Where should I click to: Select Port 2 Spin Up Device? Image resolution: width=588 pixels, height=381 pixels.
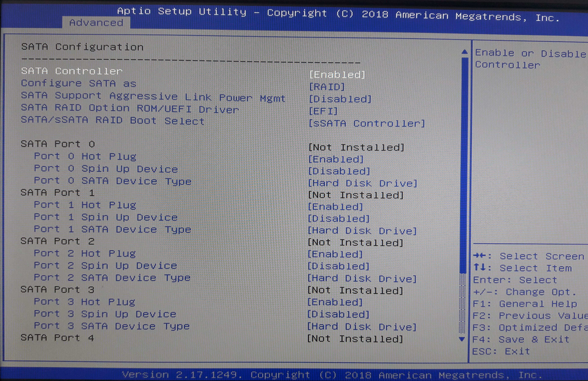point(105,265)
